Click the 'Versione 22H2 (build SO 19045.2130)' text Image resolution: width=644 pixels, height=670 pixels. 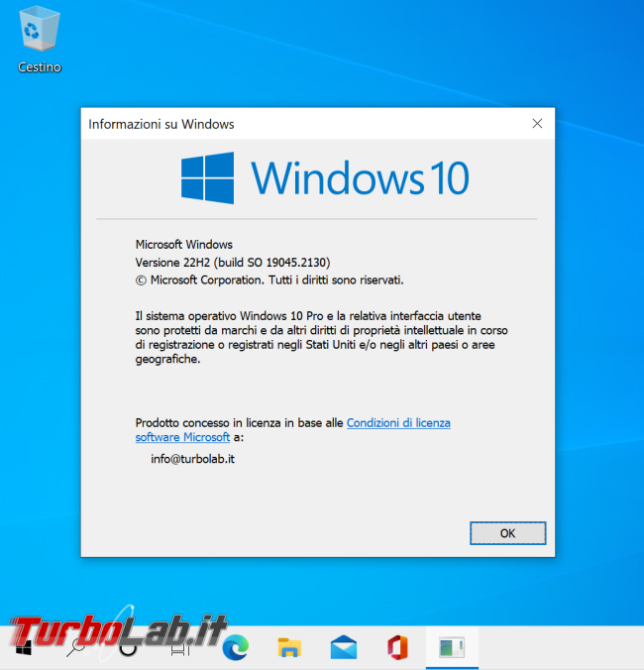pos(233,262)
